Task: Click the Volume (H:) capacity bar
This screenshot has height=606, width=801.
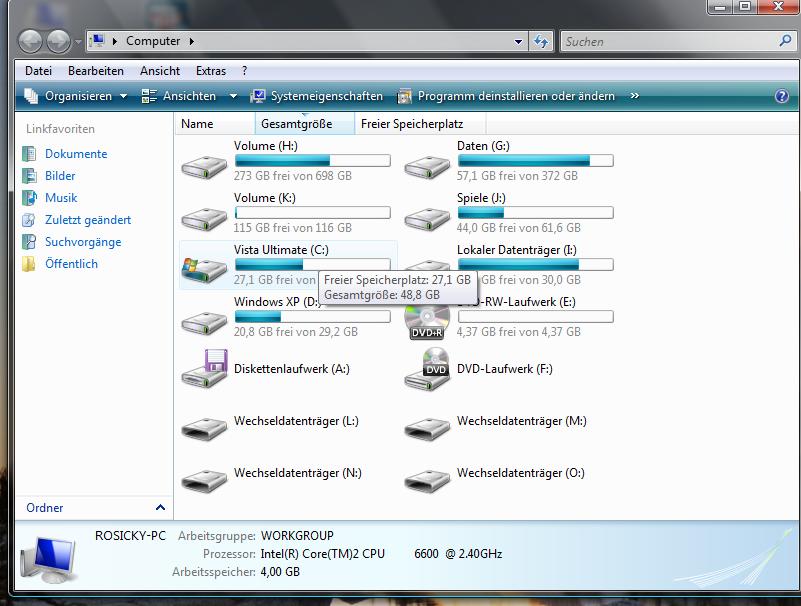Action: coord(313,161)
